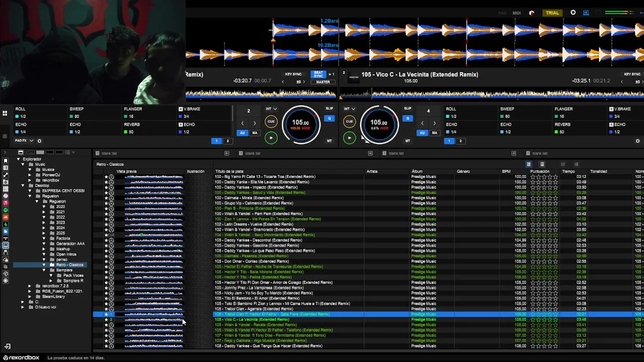Viewport: 644px width, 362px height.
Task: Click the record icon next to MIDI
Action: [x=532, y=13]
